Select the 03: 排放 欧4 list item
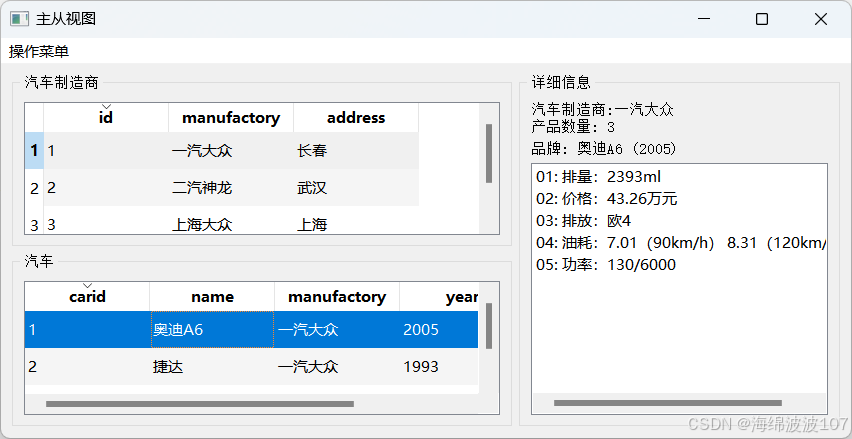 point(679,221)
